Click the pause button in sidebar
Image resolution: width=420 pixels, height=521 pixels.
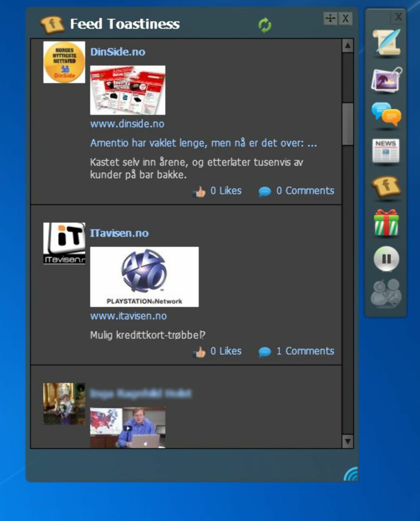386,259
